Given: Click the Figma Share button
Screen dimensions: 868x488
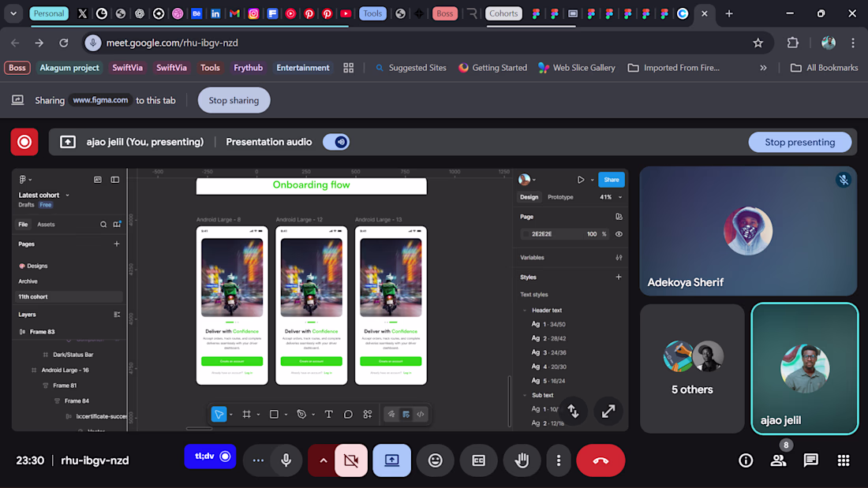Looking at the screenshot, I should [611, 179].
